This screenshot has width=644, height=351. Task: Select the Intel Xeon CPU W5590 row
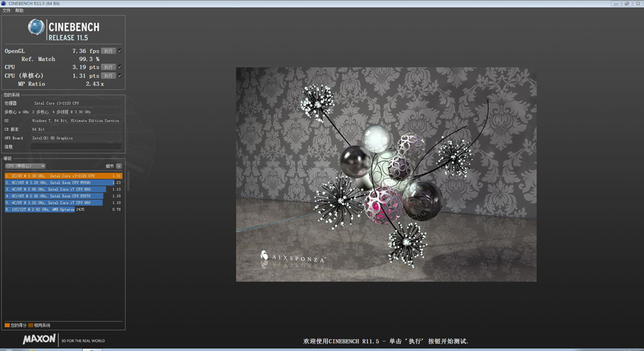(63, 183)
